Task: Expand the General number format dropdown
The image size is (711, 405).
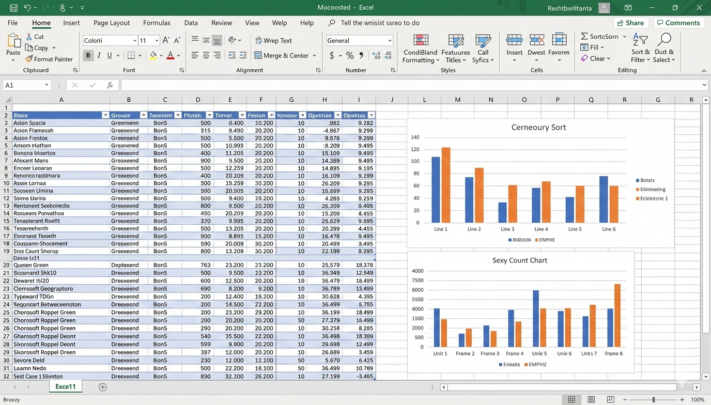Action: coord(389,41)
